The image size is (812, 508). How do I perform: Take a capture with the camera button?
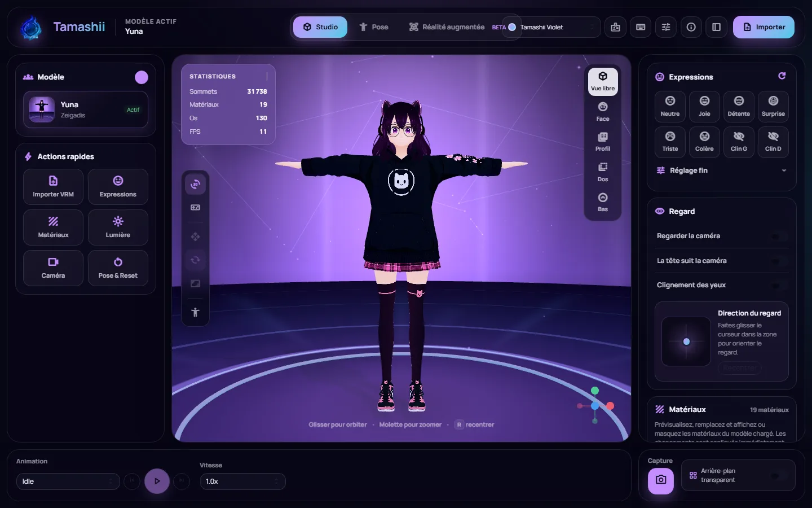click(661, 480)
